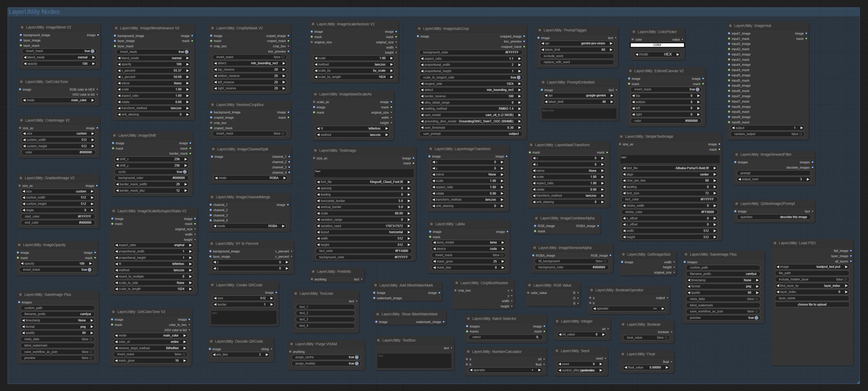Viewport: 868px width, 391px height.
Task: Toggle random_output in ImageHub node
Action: pyautogui.click(x=800, y=134)
